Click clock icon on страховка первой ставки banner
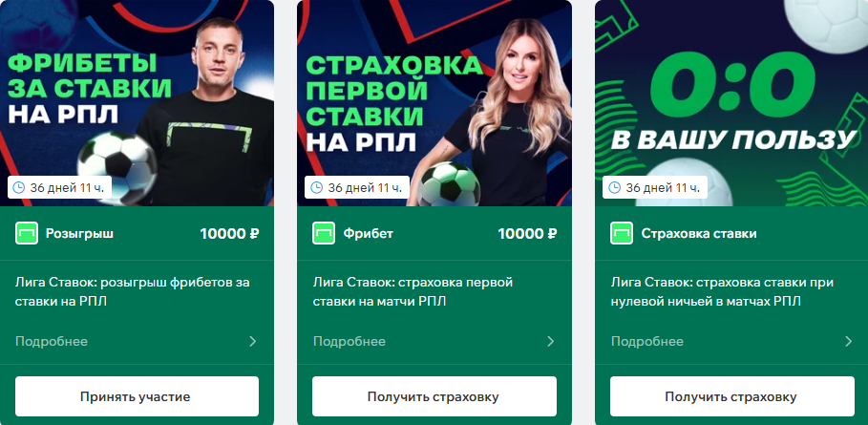This screenshot has height=425, width=868. pos(317,187)
